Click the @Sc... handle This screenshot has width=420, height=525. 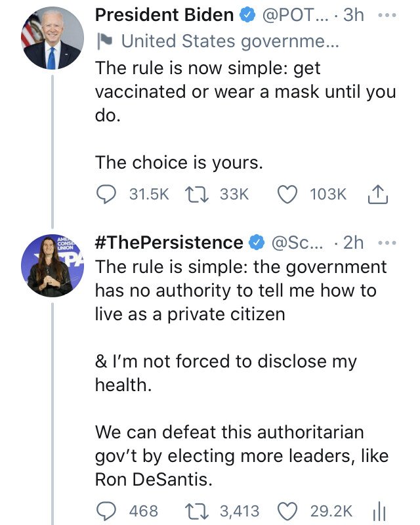click(297, 242)
